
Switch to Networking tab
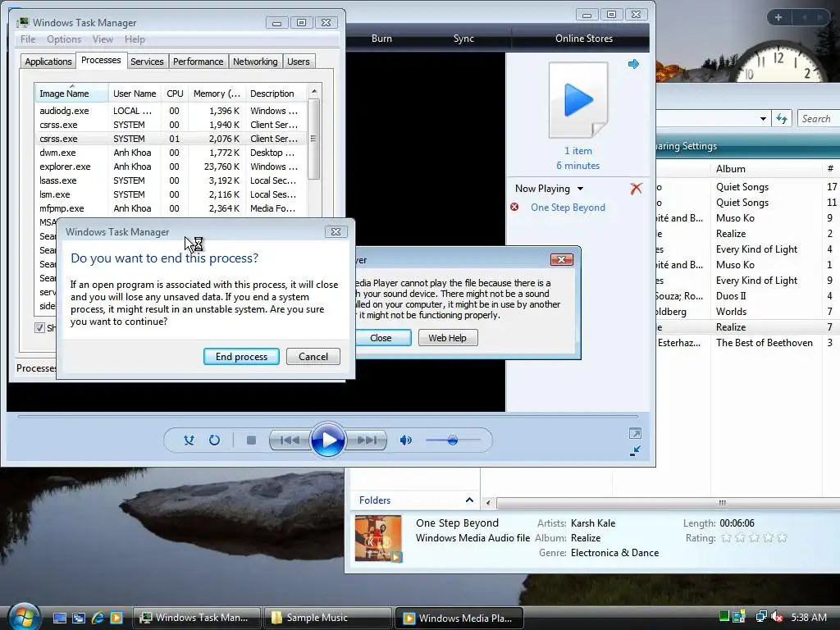tap(255, 62)
